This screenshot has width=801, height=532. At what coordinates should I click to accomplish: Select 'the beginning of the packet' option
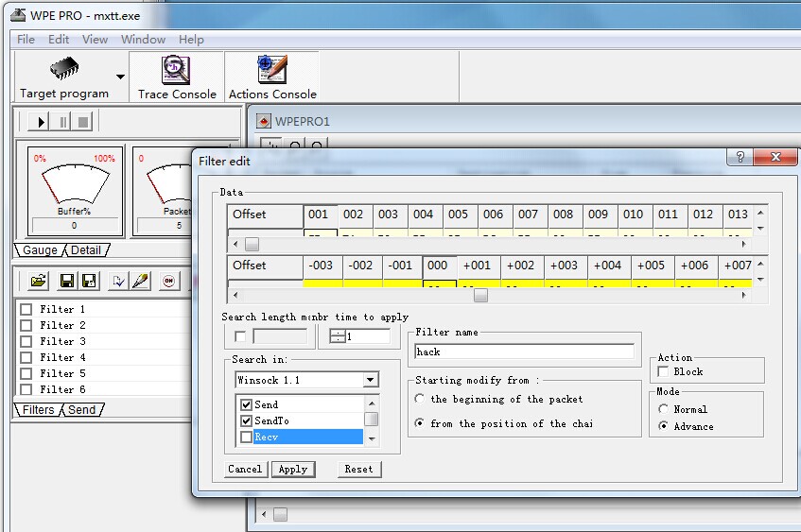pyautogui.click(x=419, y=398)
